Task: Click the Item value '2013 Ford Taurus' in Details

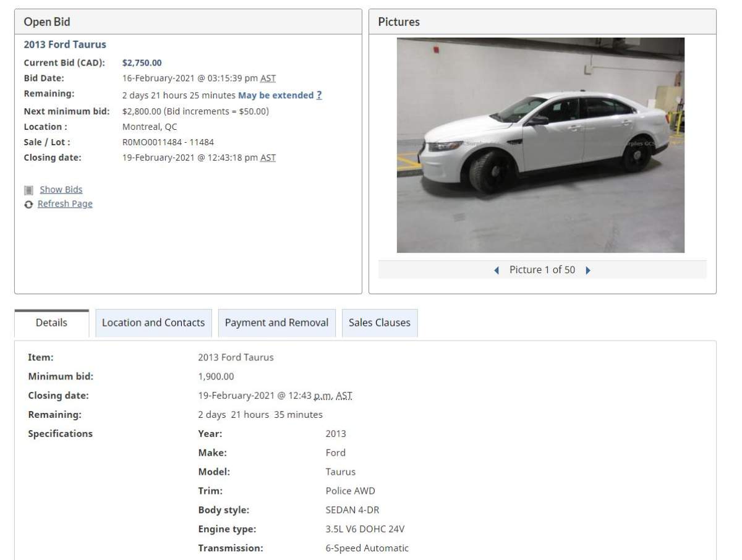Action: (x=236, y=357)
